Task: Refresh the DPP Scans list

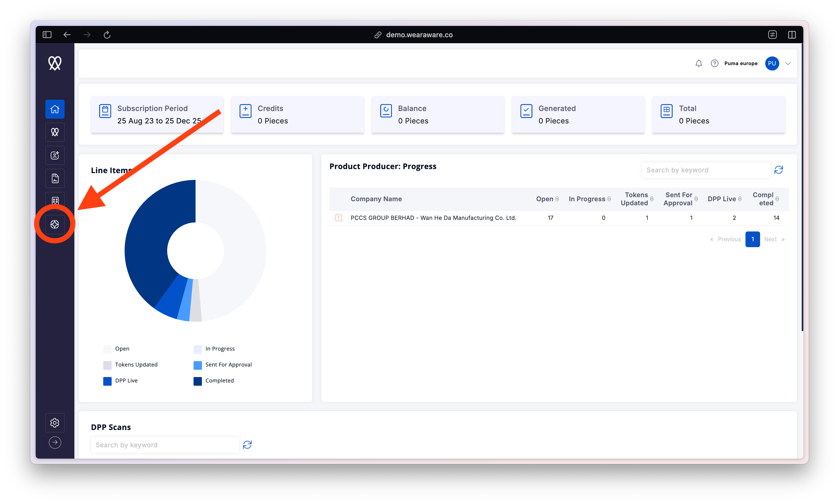Action: (247, 445)
